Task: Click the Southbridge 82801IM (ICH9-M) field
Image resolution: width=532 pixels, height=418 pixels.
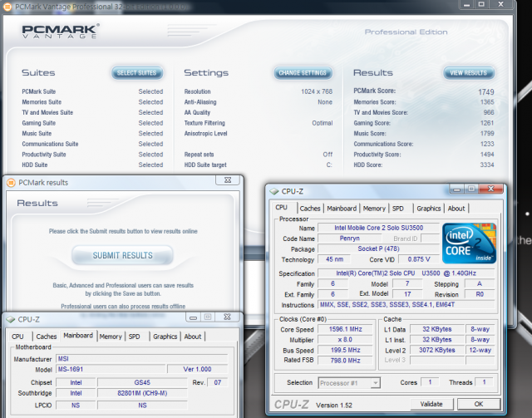Action: (142, 393)
